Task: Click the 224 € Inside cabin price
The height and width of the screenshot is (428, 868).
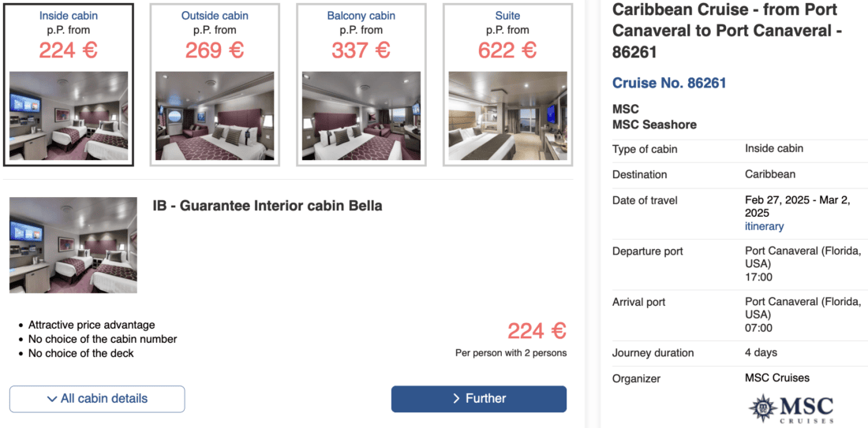Action: coord(69,50)
